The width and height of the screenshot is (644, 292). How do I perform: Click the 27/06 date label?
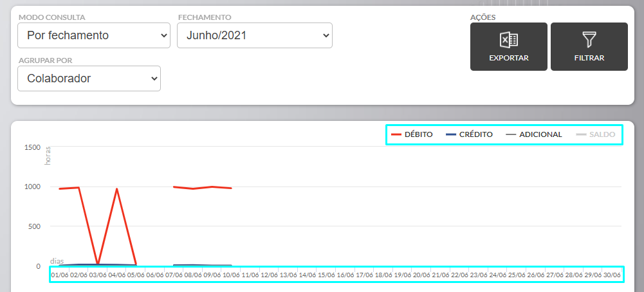coord(555,275)
